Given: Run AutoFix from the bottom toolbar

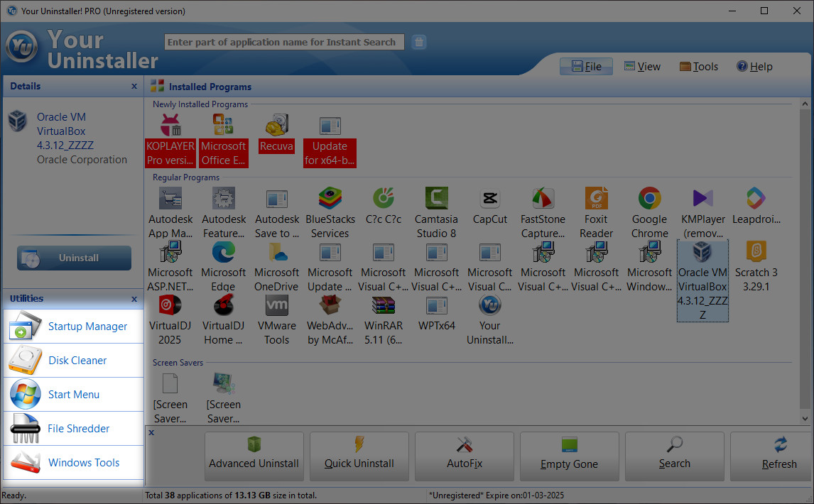Looking at the screenshot, I should (464, 456).
